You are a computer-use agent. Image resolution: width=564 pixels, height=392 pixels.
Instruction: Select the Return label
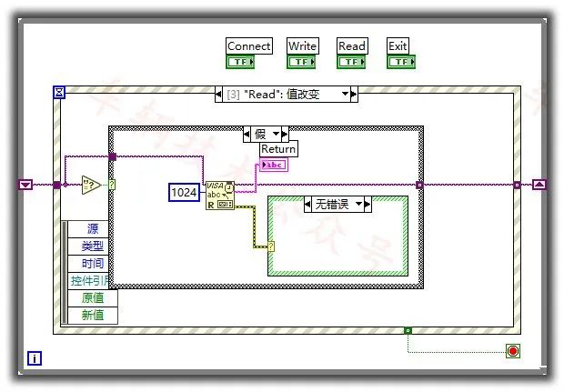278,149
